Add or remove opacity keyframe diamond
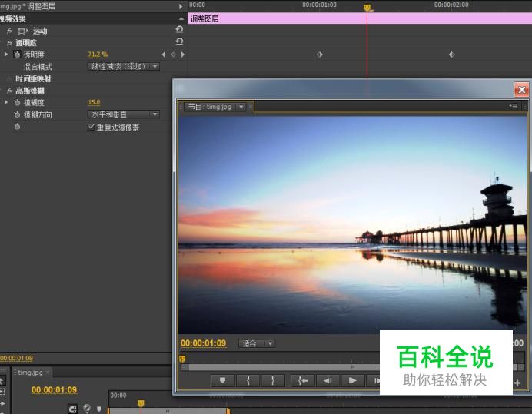The width and height of the screenshot is (532, 414). [x=173, y=55]
